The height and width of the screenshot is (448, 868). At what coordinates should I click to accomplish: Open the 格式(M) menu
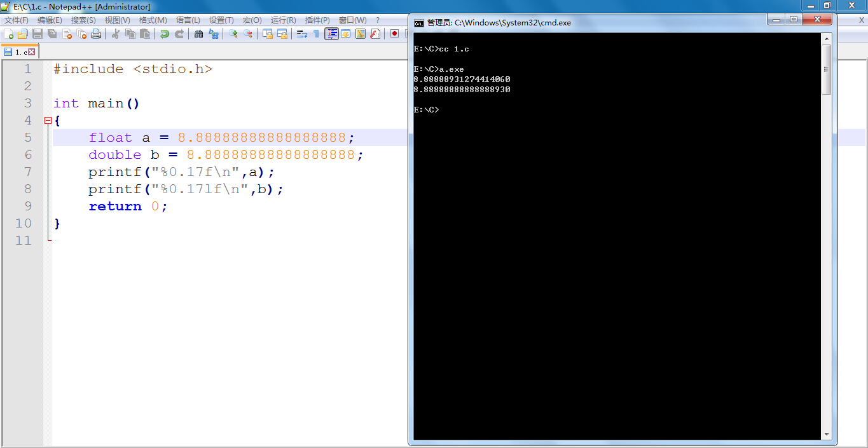point(153,20)
